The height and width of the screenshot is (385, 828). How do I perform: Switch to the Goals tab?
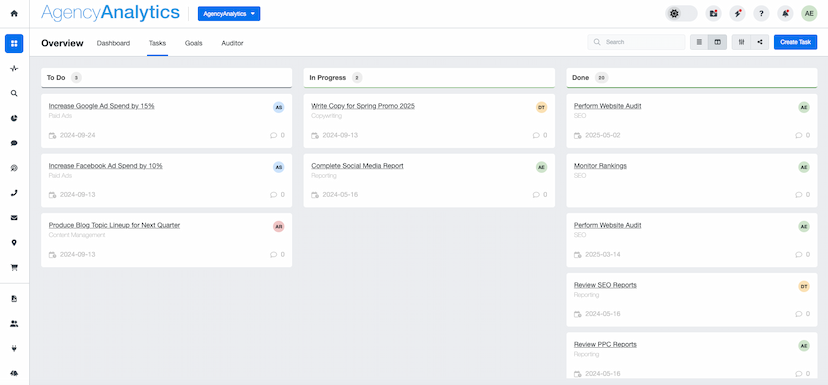pos(193,43)
